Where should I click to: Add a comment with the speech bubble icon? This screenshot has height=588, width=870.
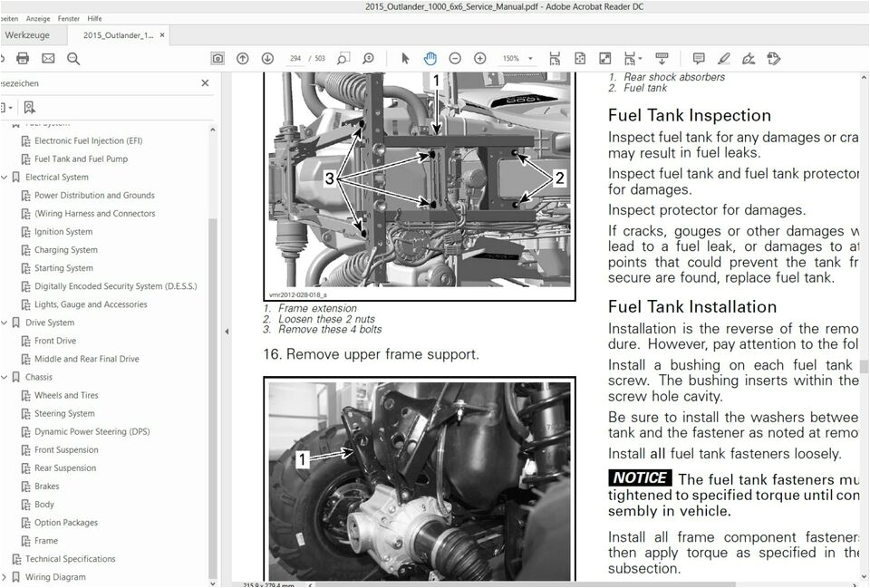(699, 58)
